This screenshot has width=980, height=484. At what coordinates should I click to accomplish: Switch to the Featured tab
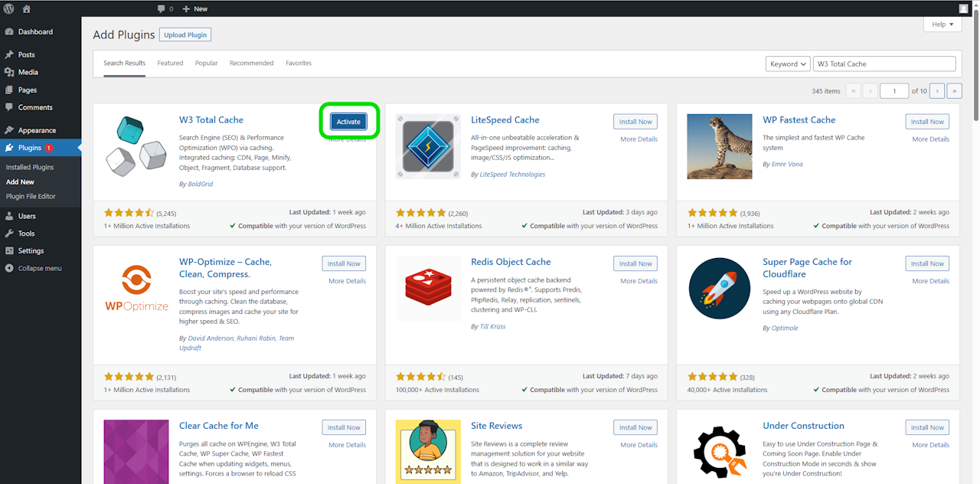[170, 64]
